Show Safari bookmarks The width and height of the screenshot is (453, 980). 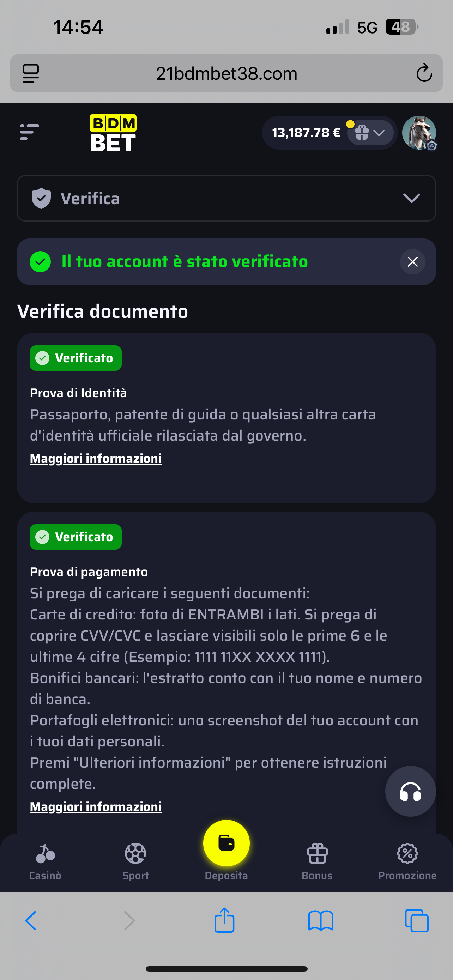[x=321, y=921]
